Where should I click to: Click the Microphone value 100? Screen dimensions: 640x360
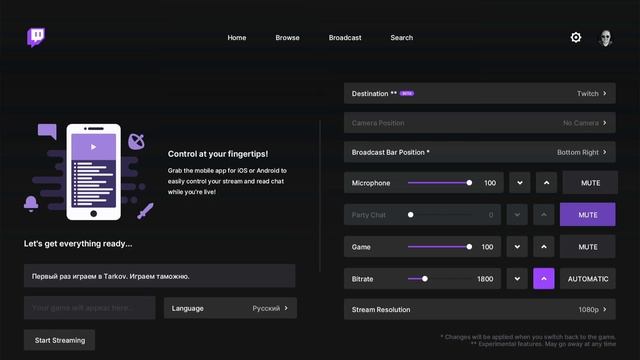490,183
